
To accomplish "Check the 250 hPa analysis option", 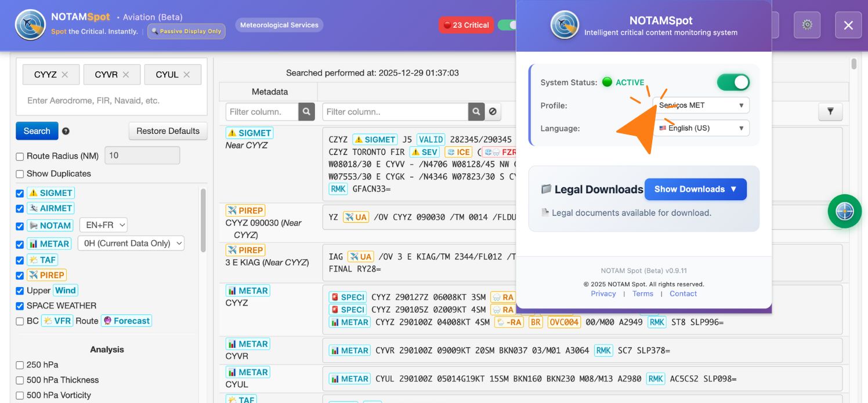I will point(20,365).
